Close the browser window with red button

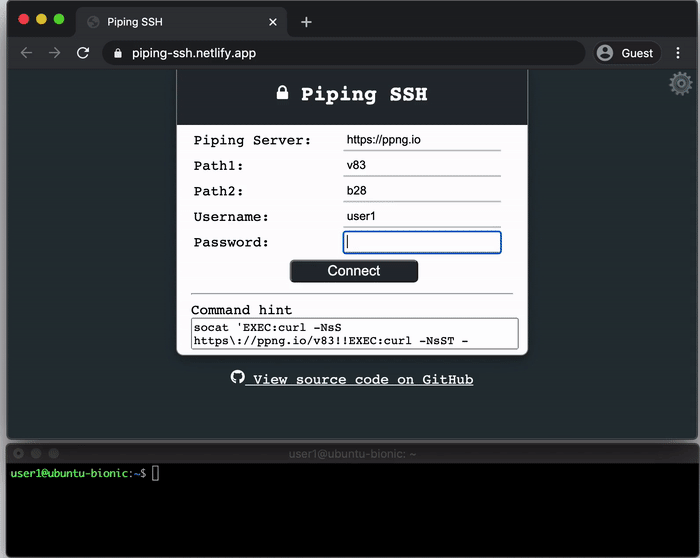pos(24,19)
